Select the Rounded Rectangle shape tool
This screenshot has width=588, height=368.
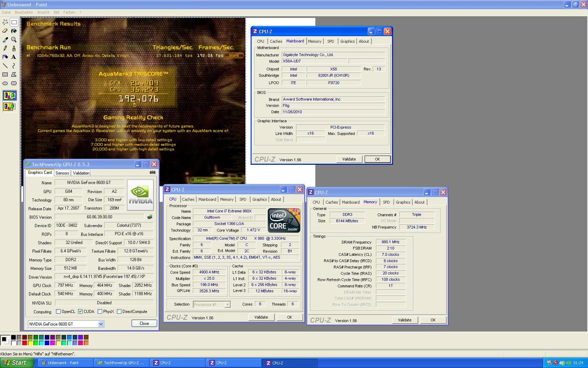click(14, 83)
